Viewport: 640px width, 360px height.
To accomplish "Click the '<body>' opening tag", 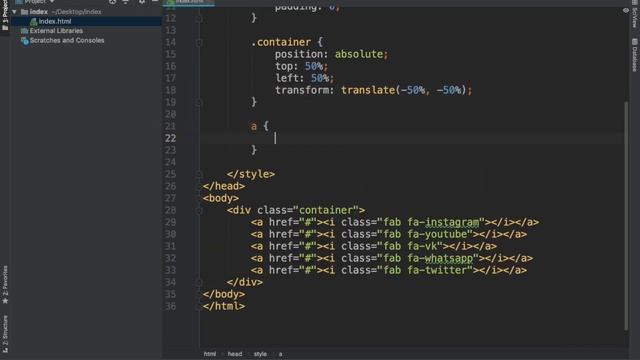I will 221,198.
